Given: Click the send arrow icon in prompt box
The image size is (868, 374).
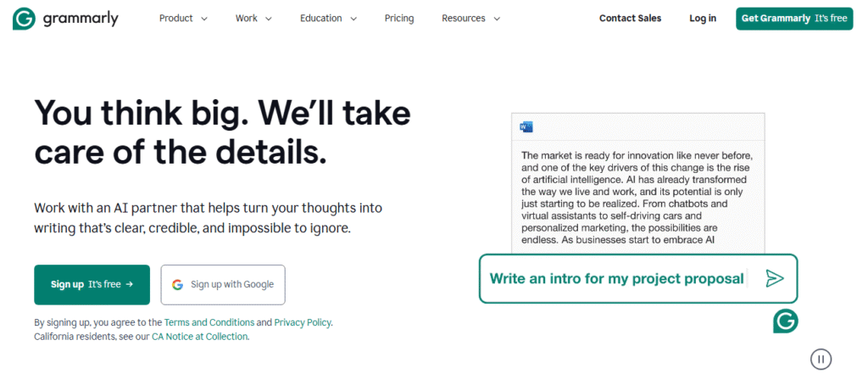Looking at the screenshot, I should click(x=775, y=278).
